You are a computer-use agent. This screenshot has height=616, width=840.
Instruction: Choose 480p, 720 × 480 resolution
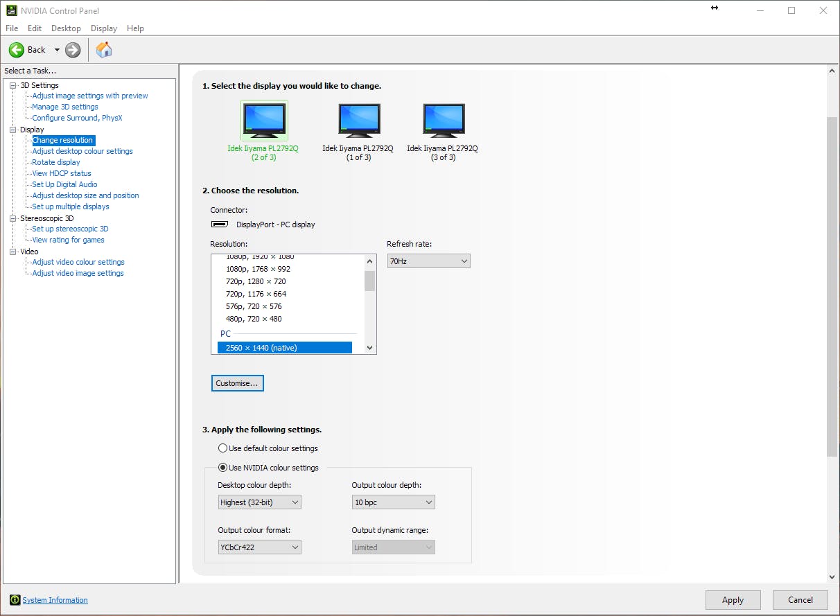(254, 319)
